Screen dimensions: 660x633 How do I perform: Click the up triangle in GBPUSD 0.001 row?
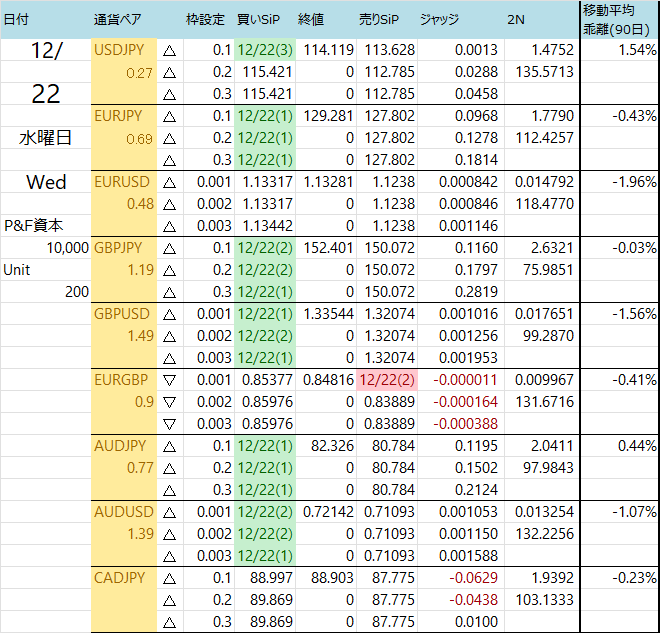169,314
